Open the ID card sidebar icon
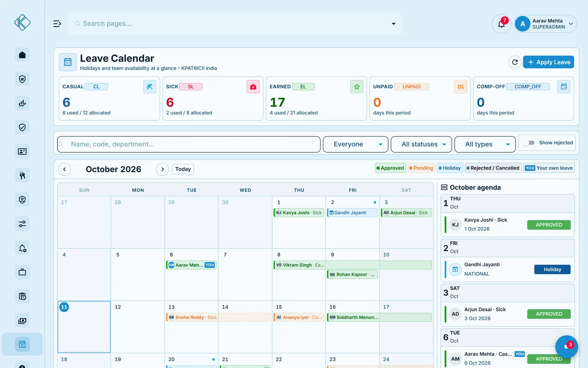Viewport: 588px width, 368px height. click(22, 152)
